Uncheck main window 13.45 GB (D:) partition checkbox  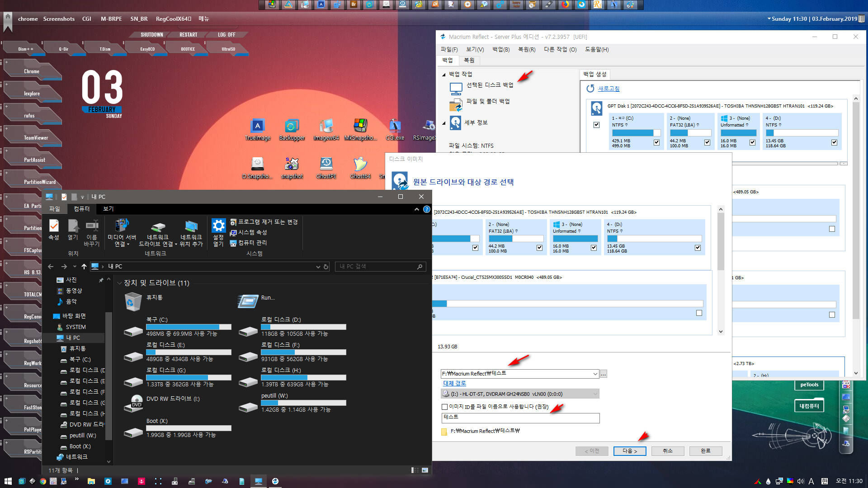click(x=834, y=142)
